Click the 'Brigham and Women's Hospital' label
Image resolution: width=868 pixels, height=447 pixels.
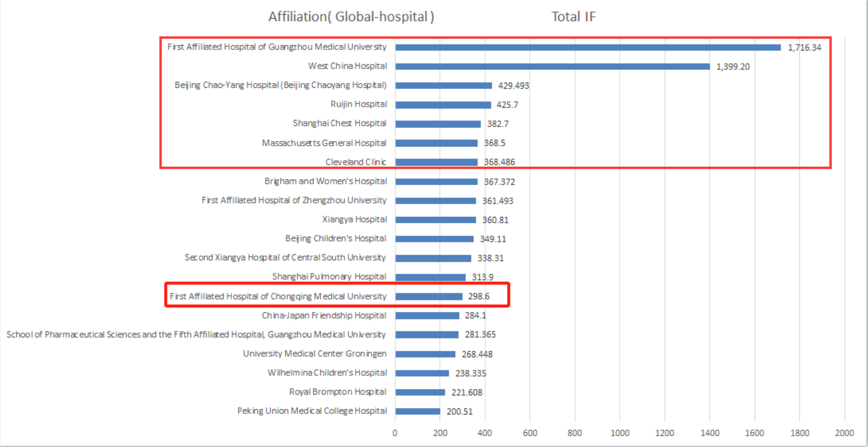click(x=325, y=181)
